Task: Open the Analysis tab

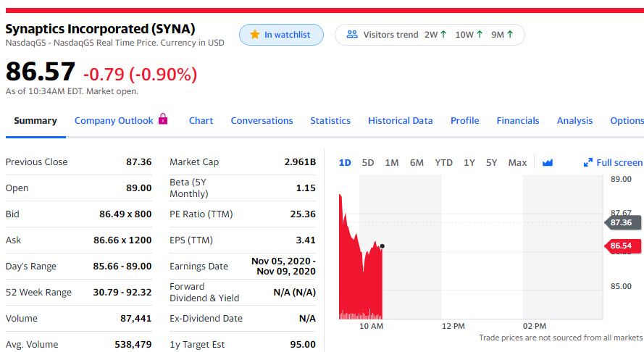Action: pyautogui.click(x=574, y=121)
